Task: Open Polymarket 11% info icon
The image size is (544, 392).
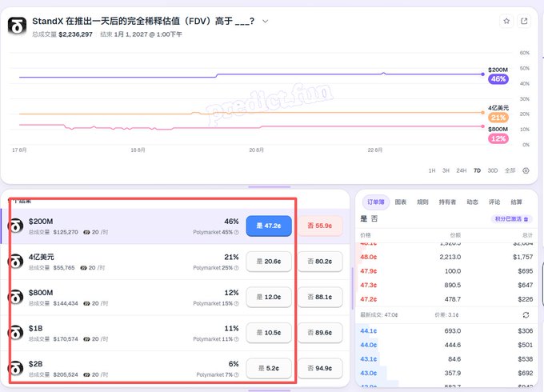Action: pos(236,339)
